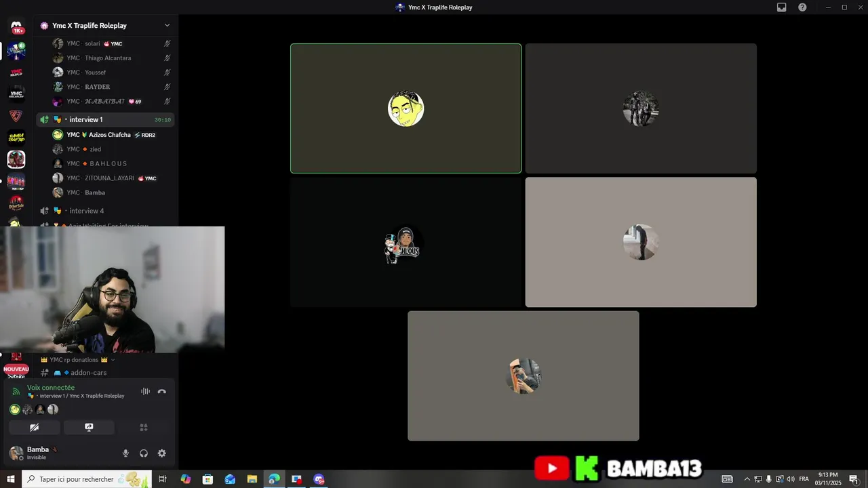Open Discord direct messages home icon

coord(16,27)
